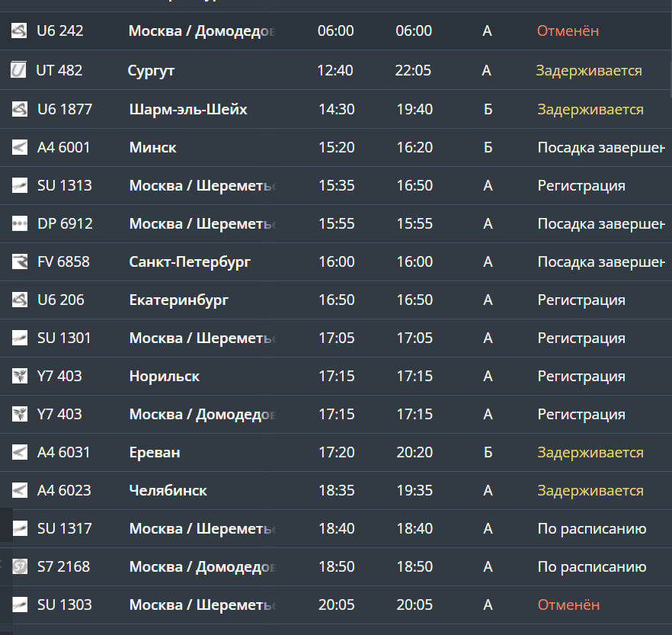
Task: Select the Сургут destination
Action: (x=152, y=71)
